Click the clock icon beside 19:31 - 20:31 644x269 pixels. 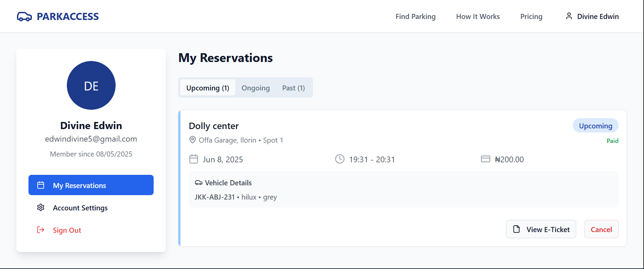pyautogui.click(x=339, y=159)
